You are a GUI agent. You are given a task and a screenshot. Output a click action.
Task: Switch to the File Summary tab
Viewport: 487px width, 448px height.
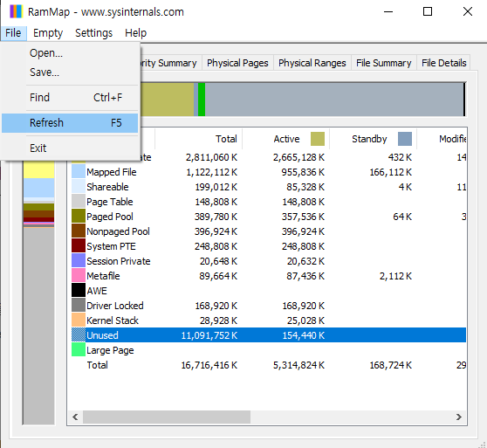(x=383, y=63)
